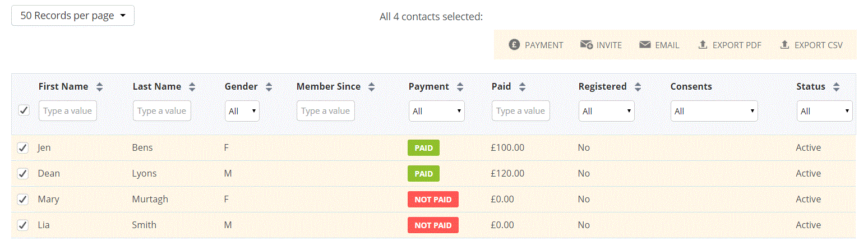Click the PAID badge for Dean Lyons
Viewport: 868px width, 245px height.
[423, 174]
